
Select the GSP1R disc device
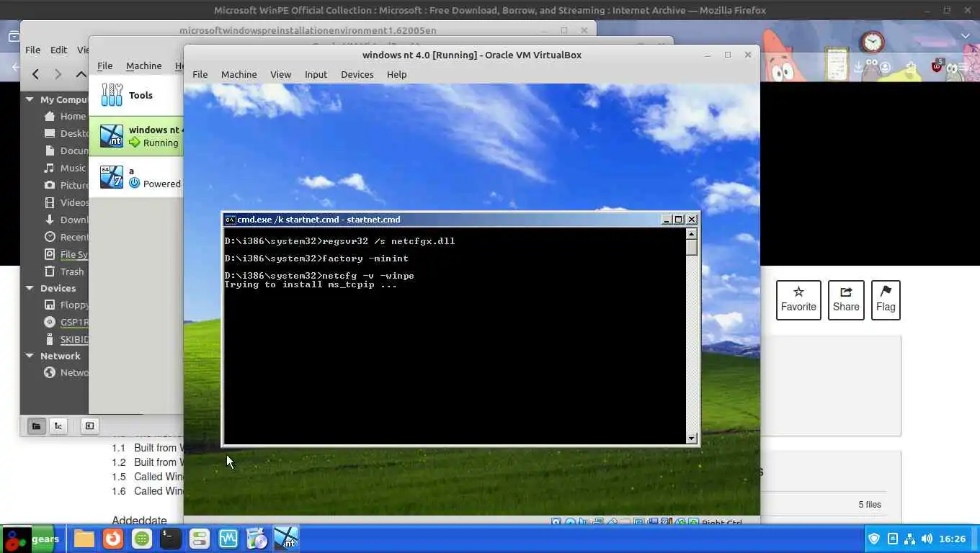pos(66,322)
